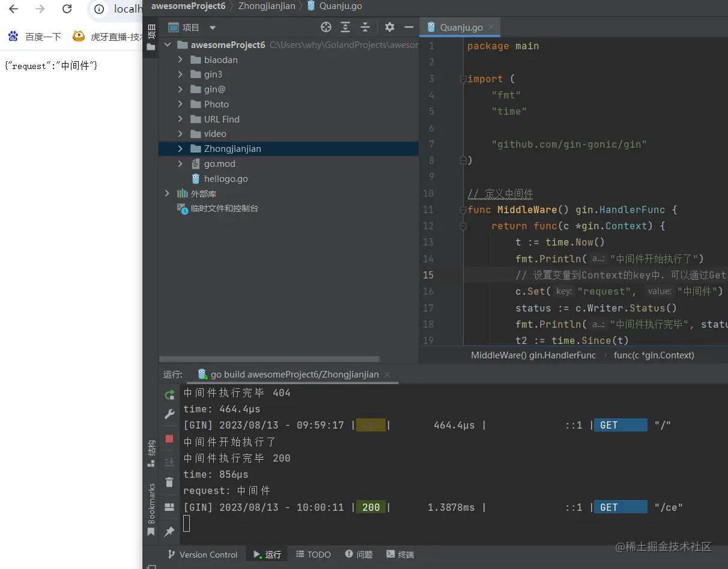The width and height of the screenshot is (728, 569).
Task: Pin the run tab with pin icon
Action: (x=169, y=531)
